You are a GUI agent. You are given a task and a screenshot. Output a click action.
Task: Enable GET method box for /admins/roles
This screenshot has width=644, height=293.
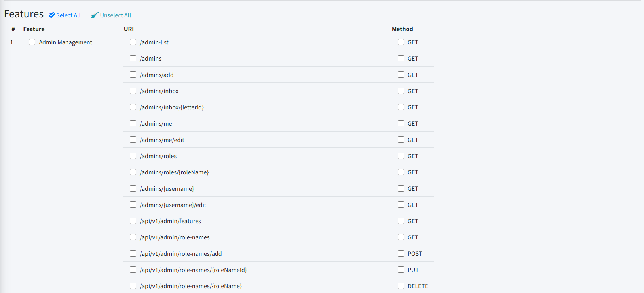[401, 156]
